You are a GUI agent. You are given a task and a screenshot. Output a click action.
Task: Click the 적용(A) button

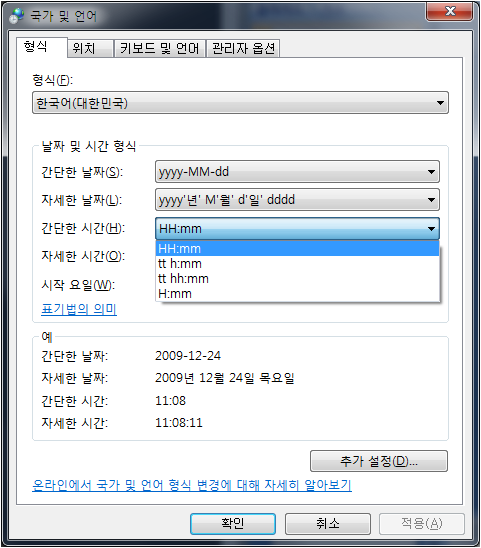click(422, 524)
